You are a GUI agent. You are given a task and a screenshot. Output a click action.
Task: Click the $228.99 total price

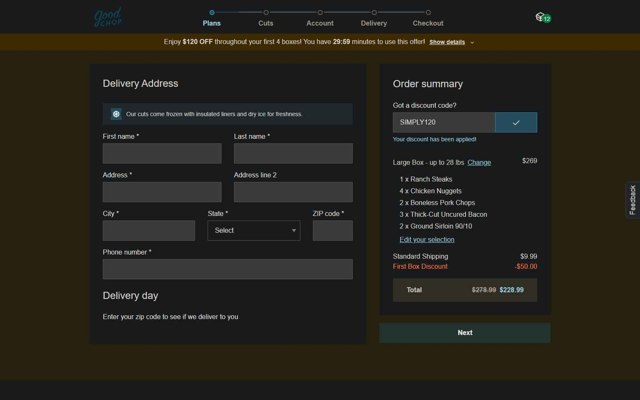(511, 290)
